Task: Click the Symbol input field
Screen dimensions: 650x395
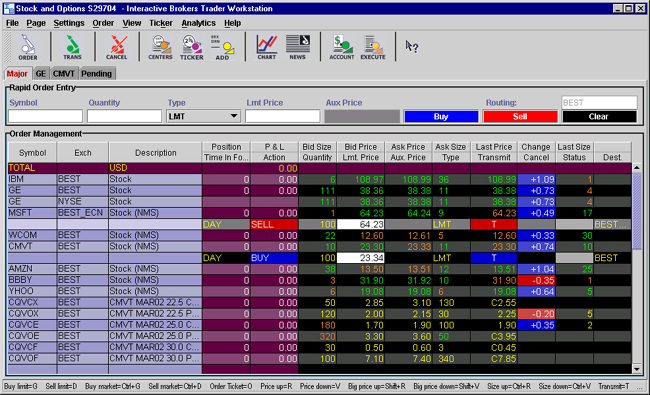Action: click(x=45, y=116)
